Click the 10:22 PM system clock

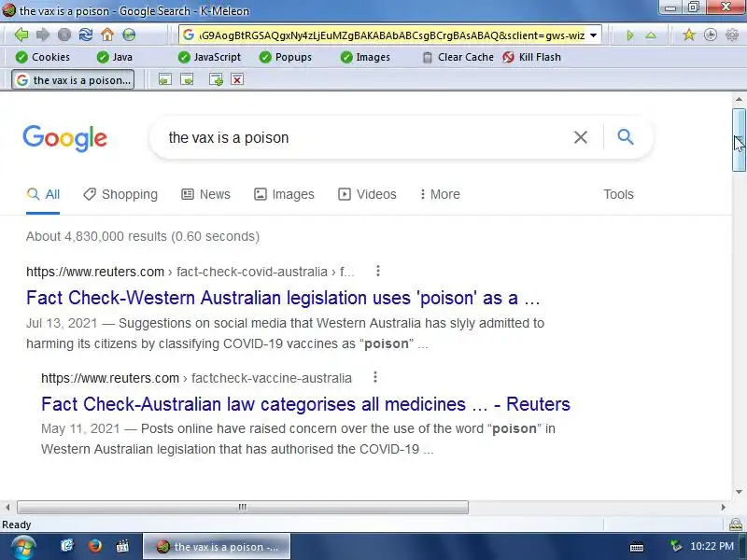pyautogui.click(x=712, y=546)
